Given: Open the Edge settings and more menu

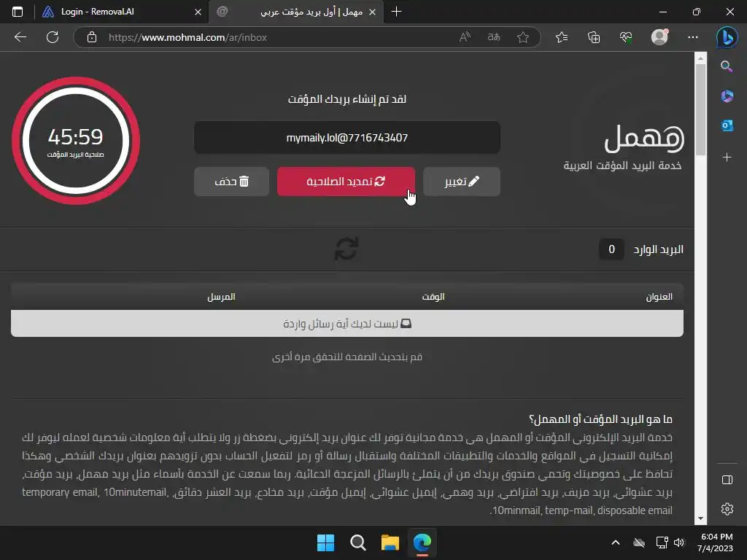Looking at the screenshot, I should [x=693, y=38].
